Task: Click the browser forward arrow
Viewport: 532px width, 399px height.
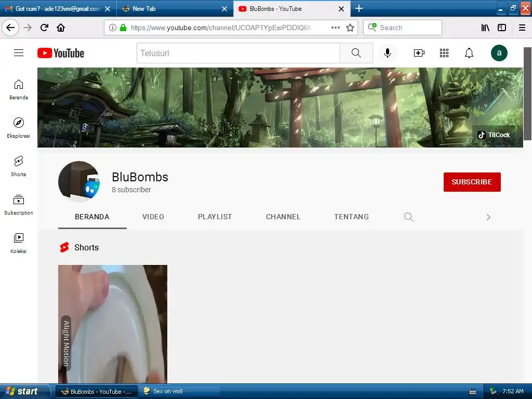Action: tap(28, 28)
